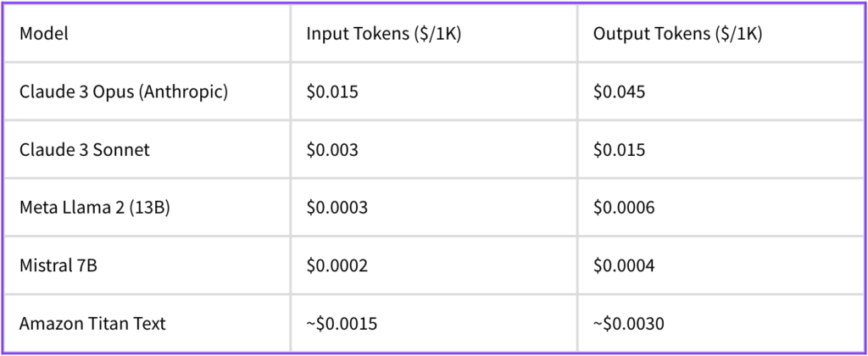The width and height of the screenshot is (868, 356).
Task: Select the Output Tokens ($/1K) header cell
Action: click(676, 34)
